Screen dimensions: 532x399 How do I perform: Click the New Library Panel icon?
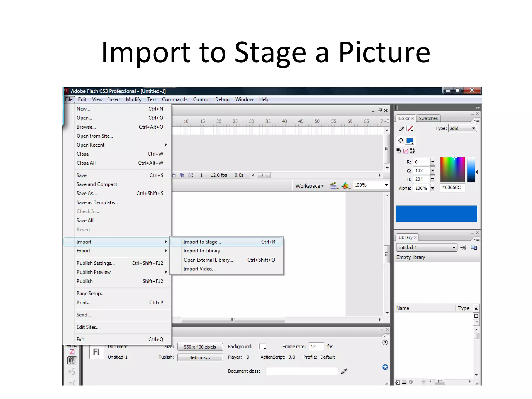click(474, 248)
